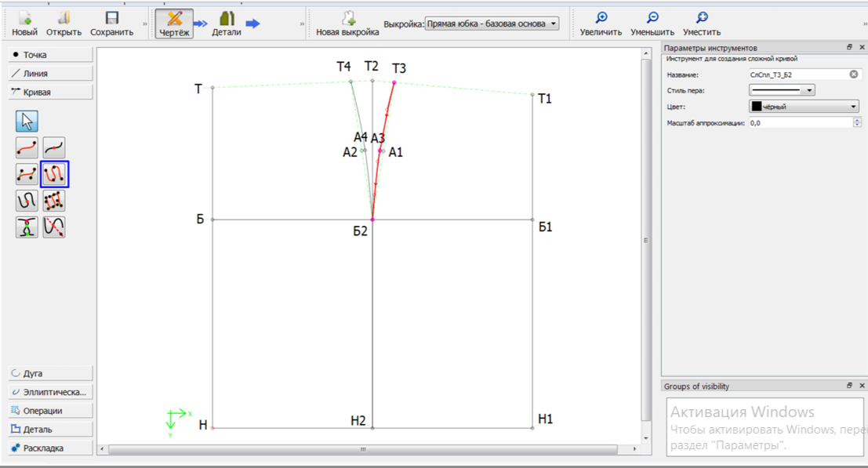Select point Б2 on the drawing
This screenshot has width=868, height=468.
coord(372,219)
